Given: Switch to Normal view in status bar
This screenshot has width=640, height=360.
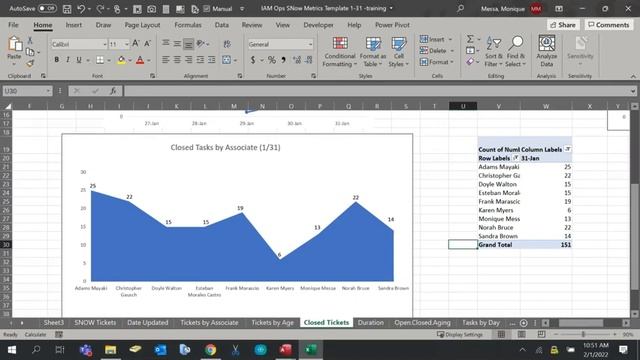Looking at the screenshot, I should pyautogui.click(x=501, y=334).
